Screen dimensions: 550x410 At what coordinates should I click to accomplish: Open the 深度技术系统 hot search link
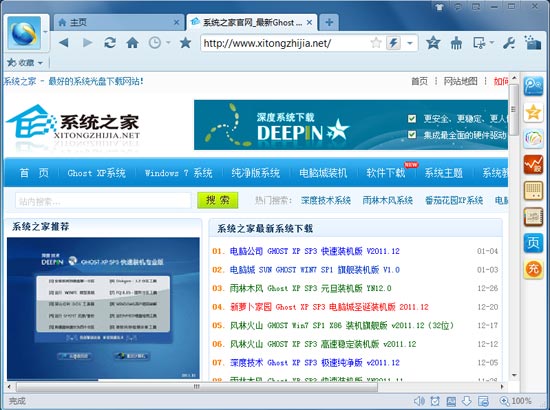[326, 200]
